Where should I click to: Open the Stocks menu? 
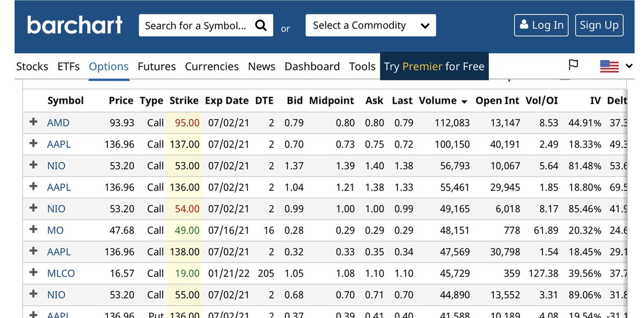32,67
